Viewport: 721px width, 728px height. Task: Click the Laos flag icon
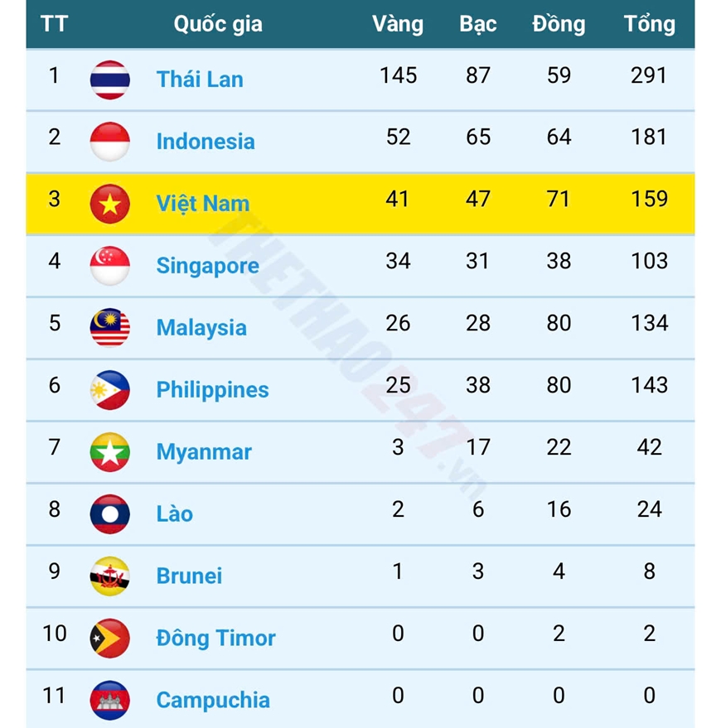(x=109, y=513)
